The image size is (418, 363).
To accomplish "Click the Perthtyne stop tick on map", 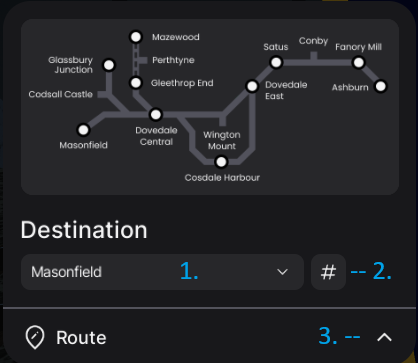I will pos(142,60).
